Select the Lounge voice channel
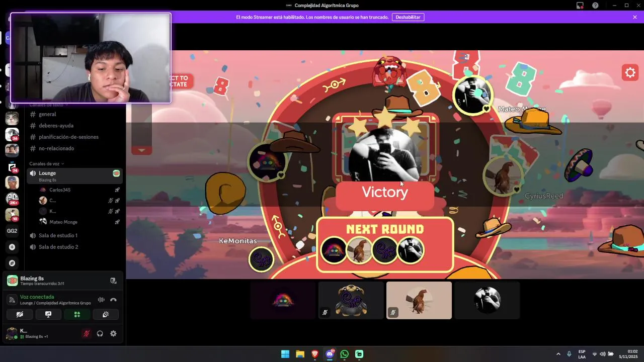 [x=74, y=175]
